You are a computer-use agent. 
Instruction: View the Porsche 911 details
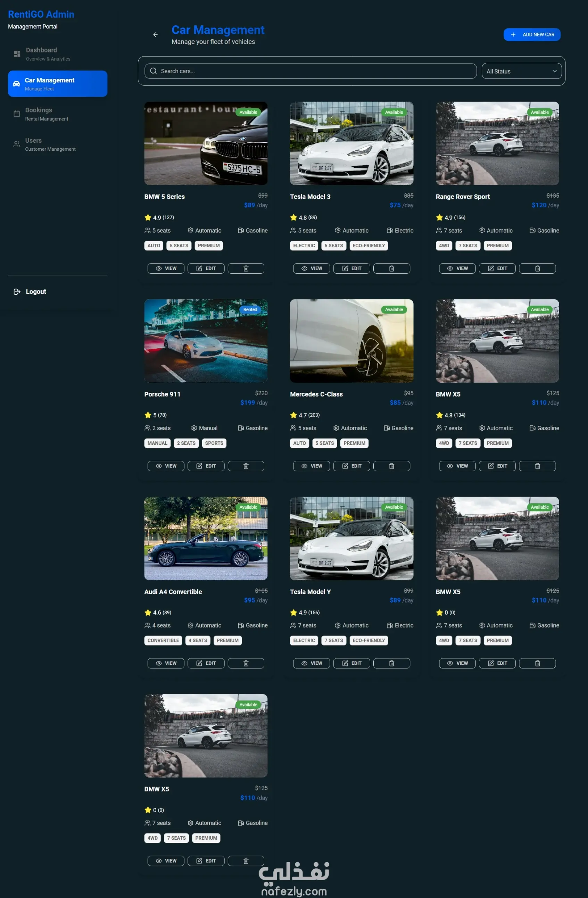click(166, 466)
